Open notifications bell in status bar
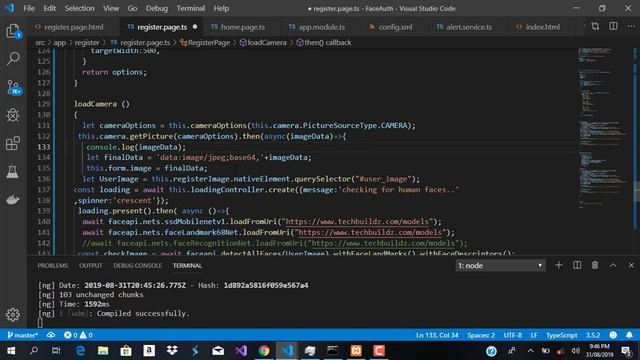 point(629,335)
